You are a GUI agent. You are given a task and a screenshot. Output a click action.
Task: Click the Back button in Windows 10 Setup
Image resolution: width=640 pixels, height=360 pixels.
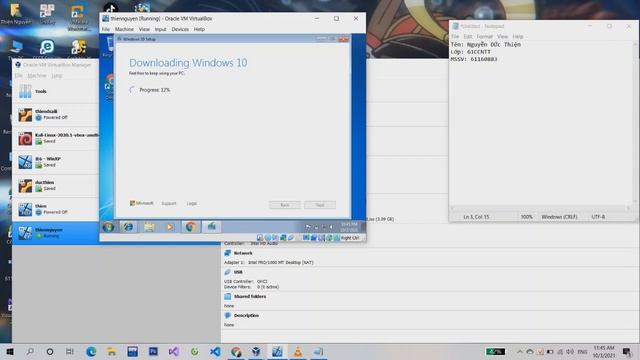click(284, 205)
